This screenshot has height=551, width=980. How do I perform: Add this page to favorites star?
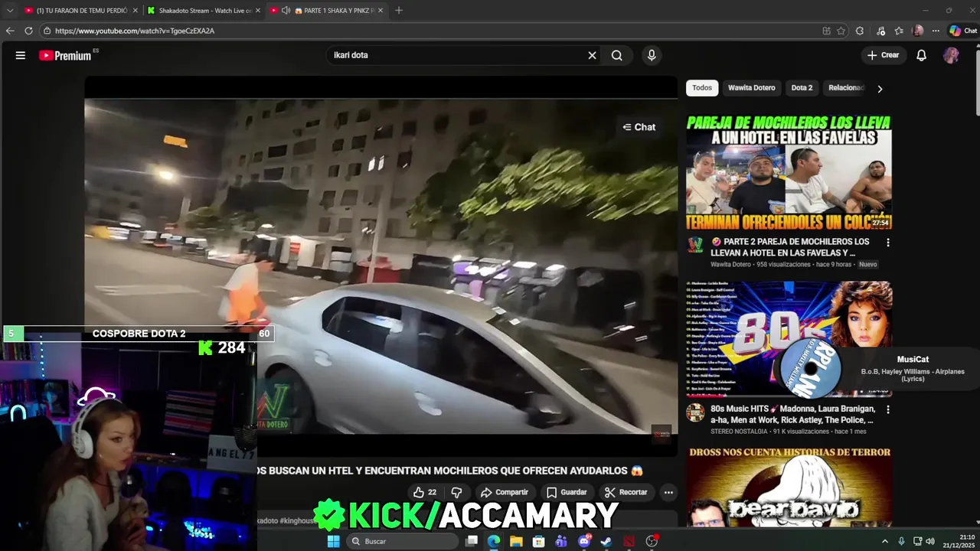coord(841,31)
